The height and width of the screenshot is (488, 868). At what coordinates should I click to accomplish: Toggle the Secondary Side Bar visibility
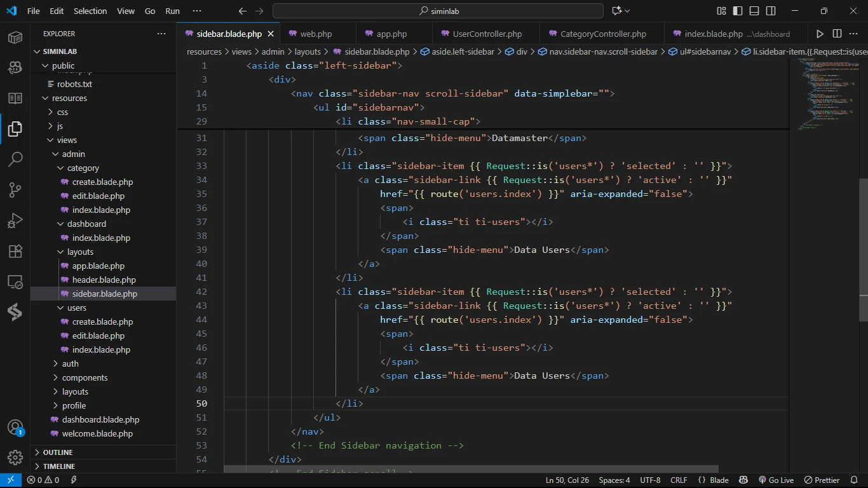771,11
